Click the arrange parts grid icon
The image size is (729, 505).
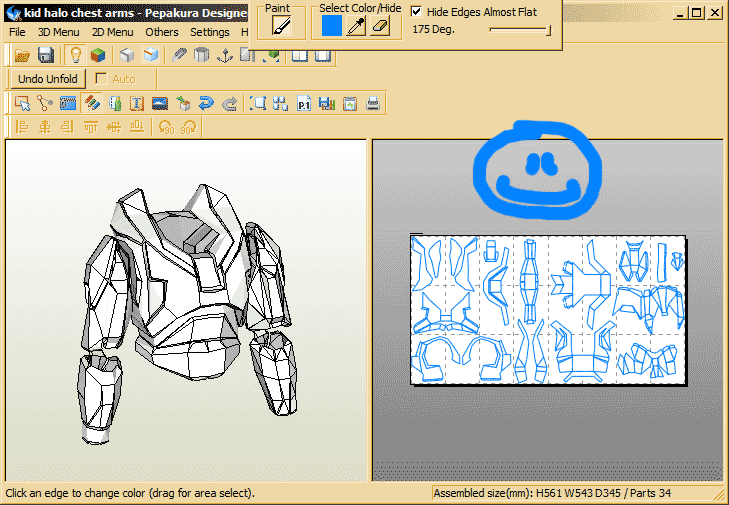click(280, 103)
